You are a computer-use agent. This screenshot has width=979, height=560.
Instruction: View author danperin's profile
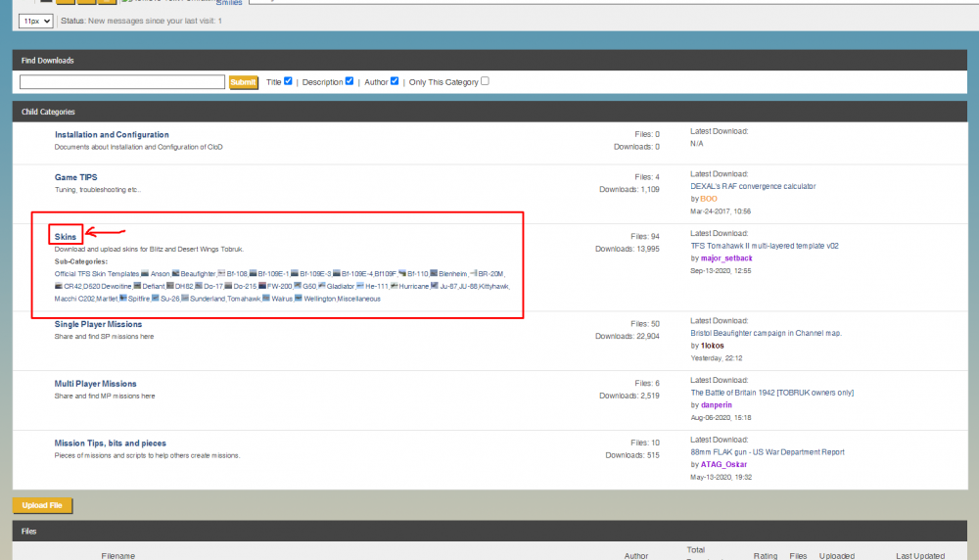click(x=717, y=404)
